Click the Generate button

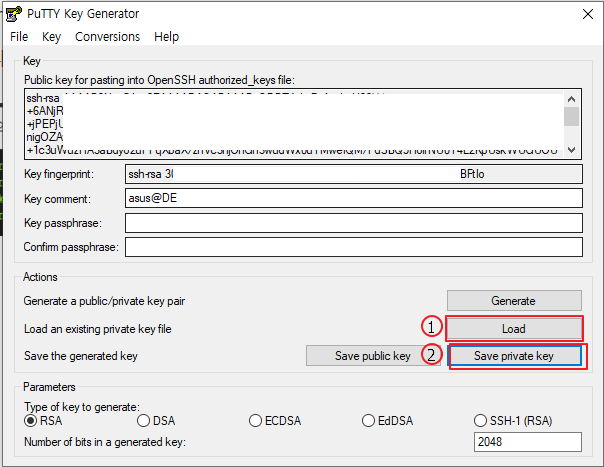click(x=514, y=301)
